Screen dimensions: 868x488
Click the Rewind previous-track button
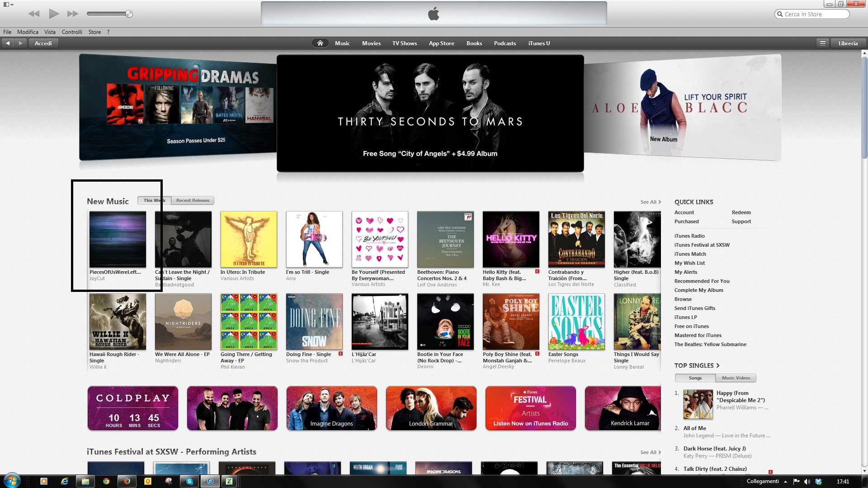[34, 14]
